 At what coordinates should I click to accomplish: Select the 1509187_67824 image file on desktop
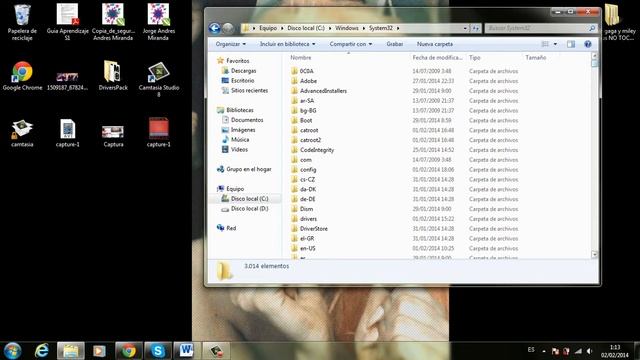(67, 80)
